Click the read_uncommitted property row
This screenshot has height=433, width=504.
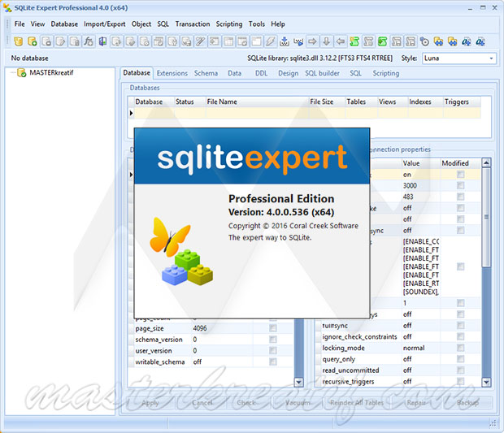click(398, 370)
